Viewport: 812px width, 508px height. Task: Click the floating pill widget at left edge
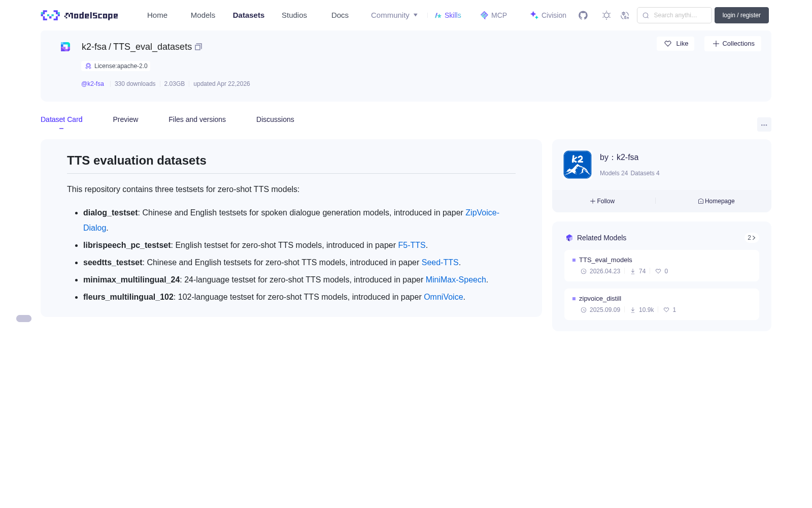[x=24, y=319]
